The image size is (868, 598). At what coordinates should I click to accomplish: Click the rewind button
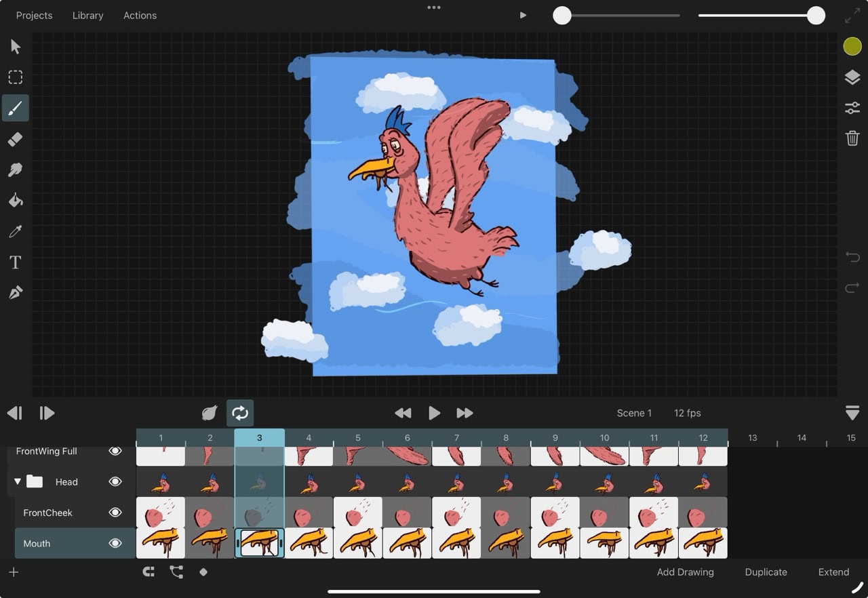tap(403, 413)
